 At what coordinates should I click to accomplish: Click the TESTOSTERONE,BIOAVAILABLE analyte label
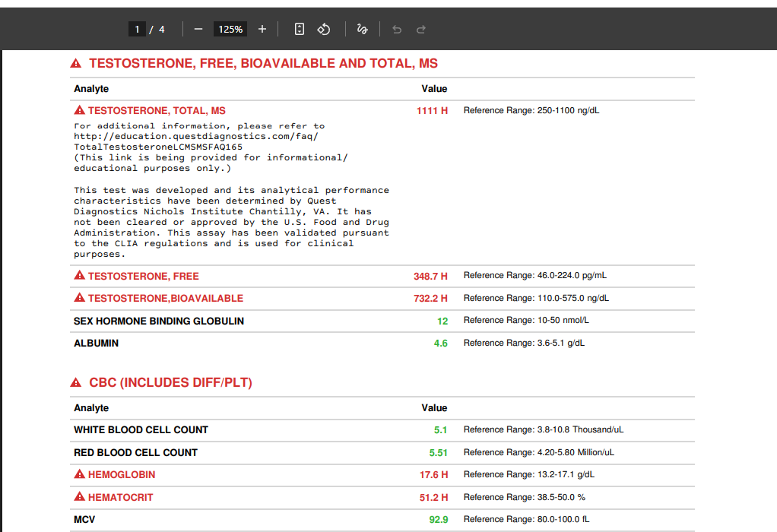click(x=166, y=298)
